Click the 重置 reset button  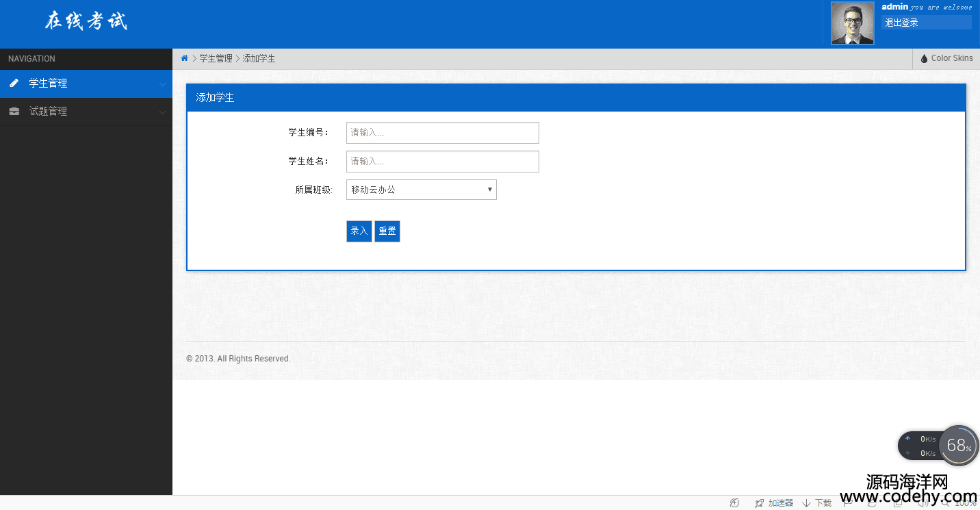click(x=387, y=231)
